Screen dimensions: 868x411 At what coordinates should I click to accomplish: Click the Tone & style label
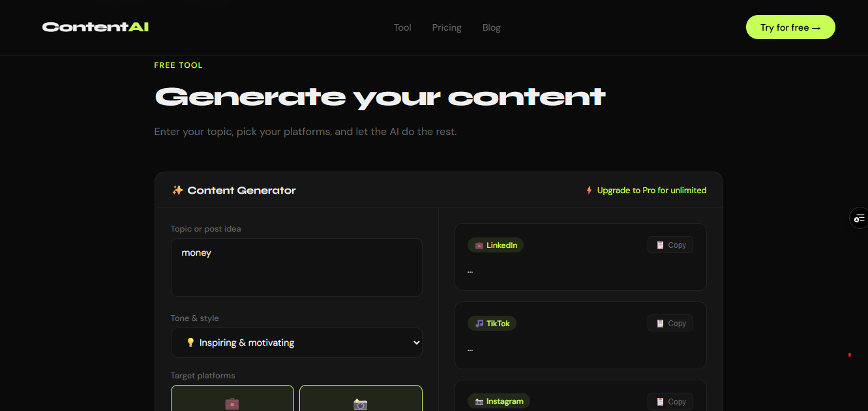pos(194,318)
